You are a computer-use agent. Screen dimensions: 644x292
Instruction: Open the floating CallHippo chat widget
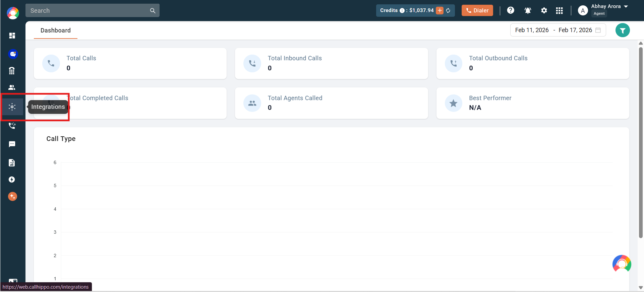[x=622, y=264]
